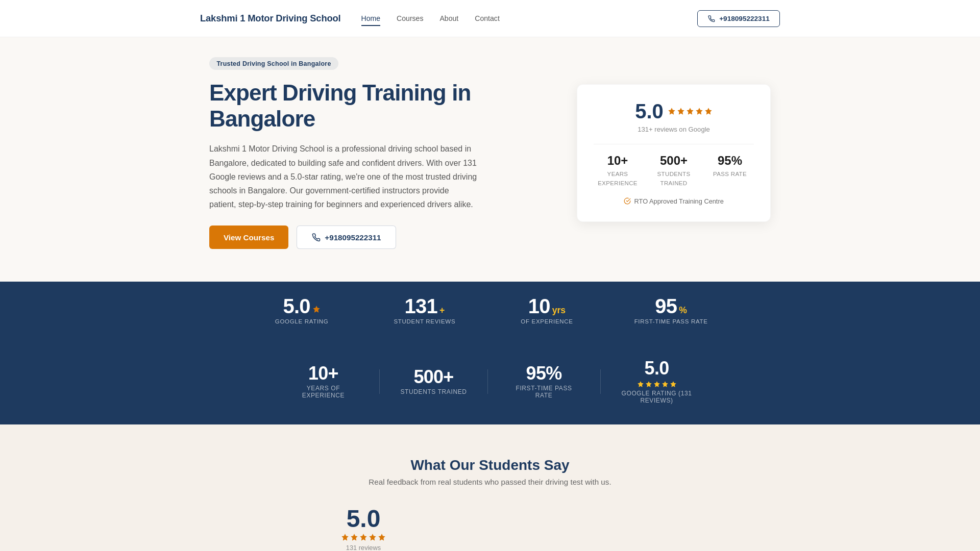
Task: Click the 131 reviews label under testimonials rating
Action: pyautogui.click(x=363, y=547)
